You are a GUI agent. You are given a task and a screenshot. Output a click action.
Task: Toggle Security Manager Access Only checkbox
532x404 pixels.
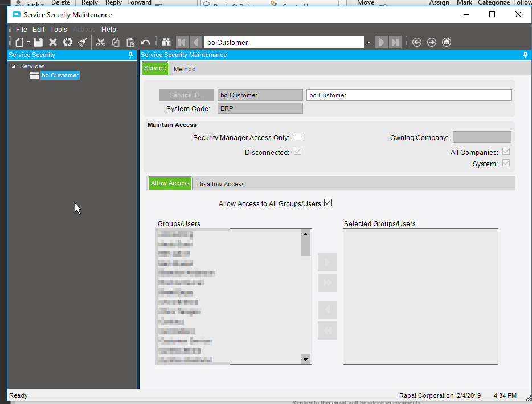[297, 137]
